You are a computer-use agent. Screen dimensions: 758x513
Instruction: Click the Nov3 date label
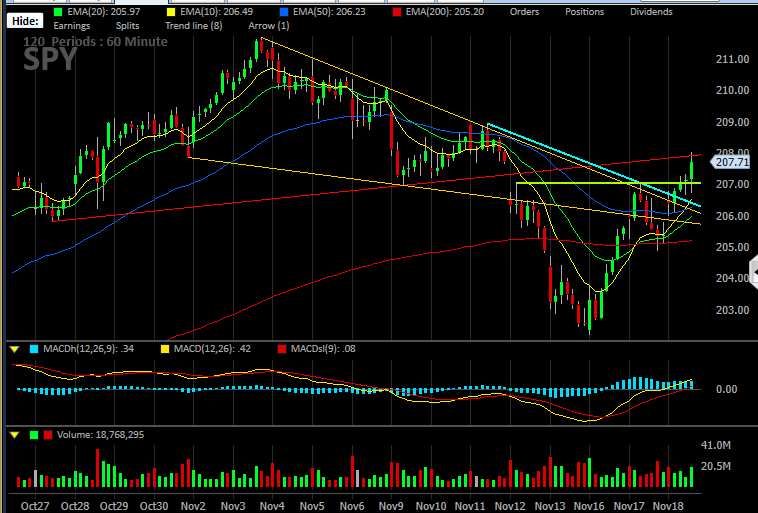(x=233, y=506)
